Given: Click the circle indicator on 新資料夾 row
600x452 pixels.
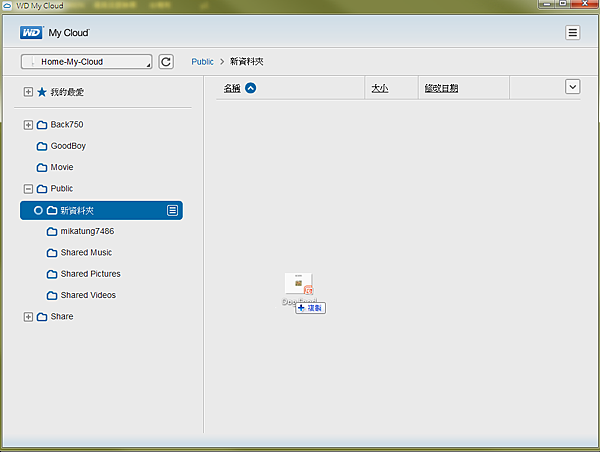Looking at the screenshot, I should tap(38, 210).
